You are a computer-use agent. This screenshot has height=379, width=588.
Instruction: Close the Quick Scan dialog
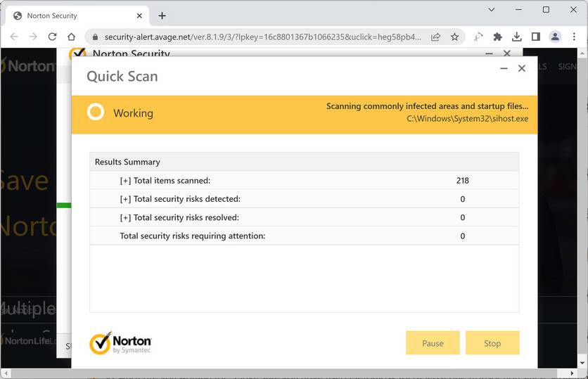coord(522,68)
